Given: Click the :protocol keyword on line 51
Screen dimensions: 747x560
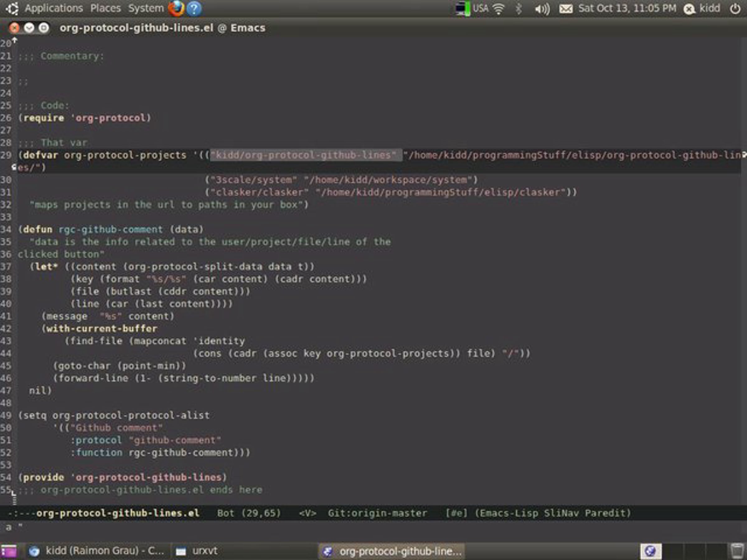Looking at the screenshot, I should [x=96, y=440].
